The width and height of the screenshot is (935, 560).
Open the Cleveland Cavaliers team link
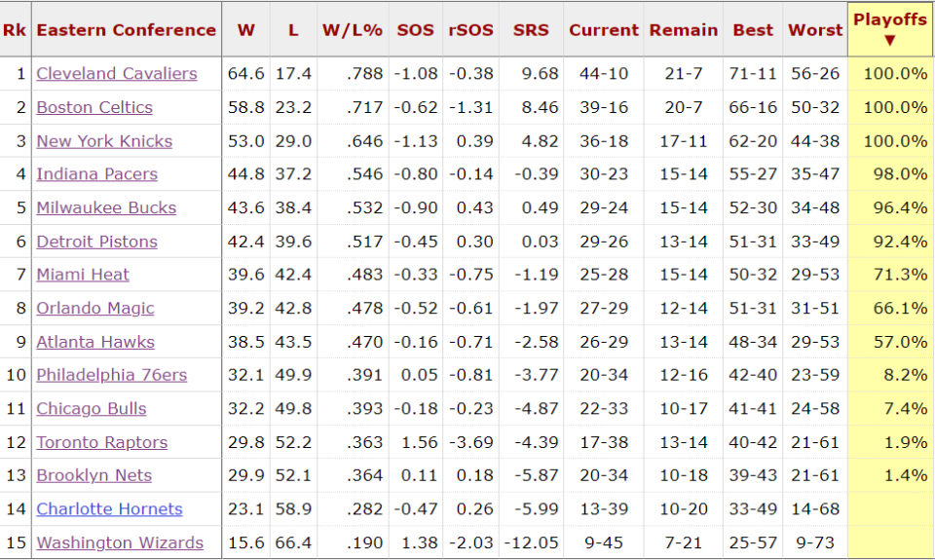click(x=116, y=73)
